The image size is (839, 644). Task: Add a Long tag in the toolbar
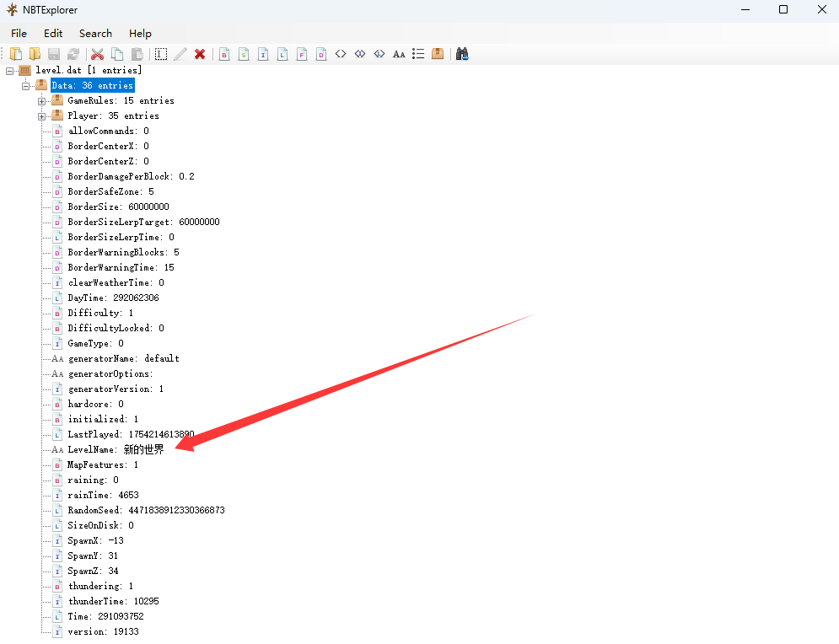pos(282,54)
